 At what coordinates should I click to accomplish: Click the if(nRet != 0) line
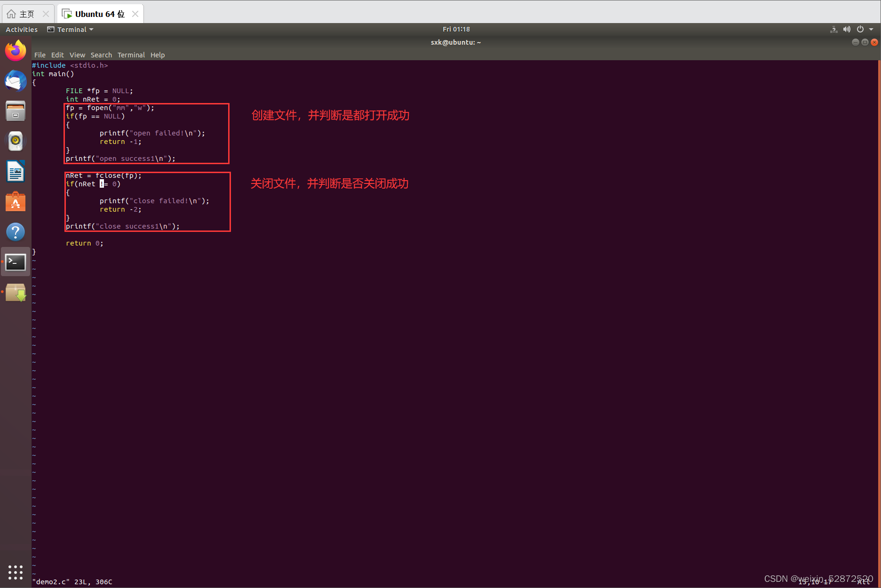[93, 184]
